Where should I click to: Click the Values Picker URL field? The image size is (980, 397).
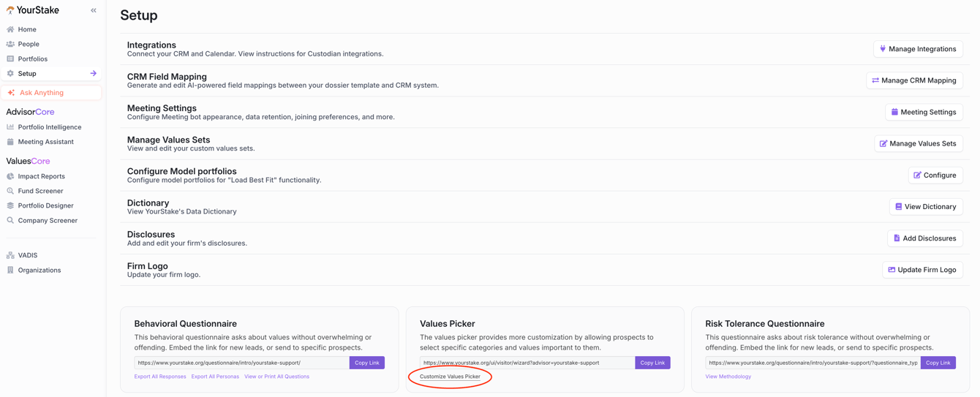click(x=527, y=363)
